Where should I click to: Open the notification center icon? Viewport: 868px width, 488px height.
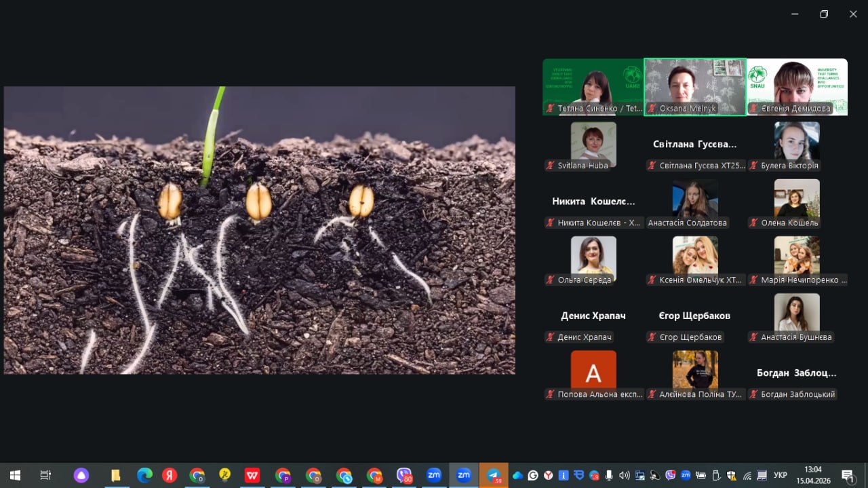(x=848, y=476)
